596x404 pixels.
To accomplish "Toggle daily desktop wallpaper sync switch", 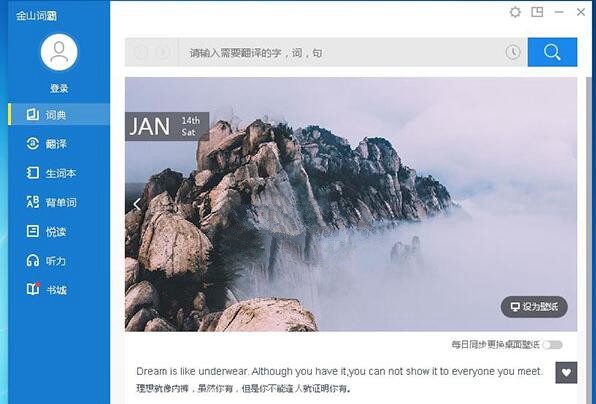I will [552, 345].
